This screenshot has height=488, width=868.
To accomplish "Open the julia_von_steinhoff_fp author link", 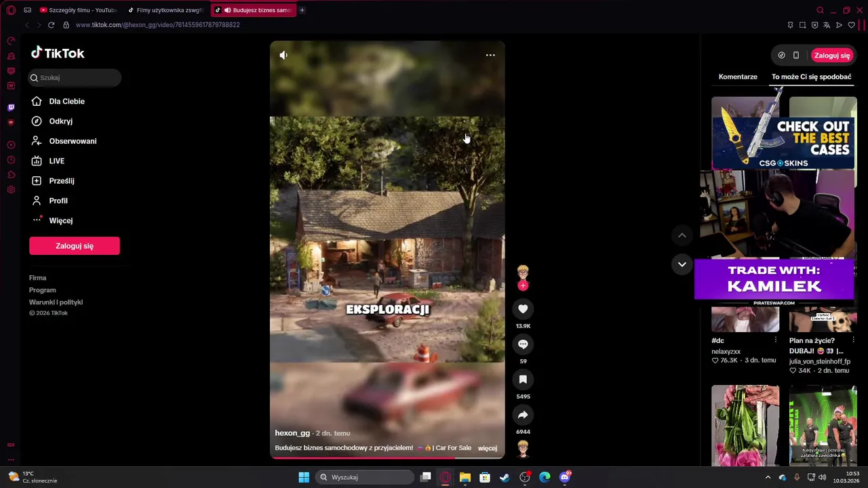I will click(820, 361).
